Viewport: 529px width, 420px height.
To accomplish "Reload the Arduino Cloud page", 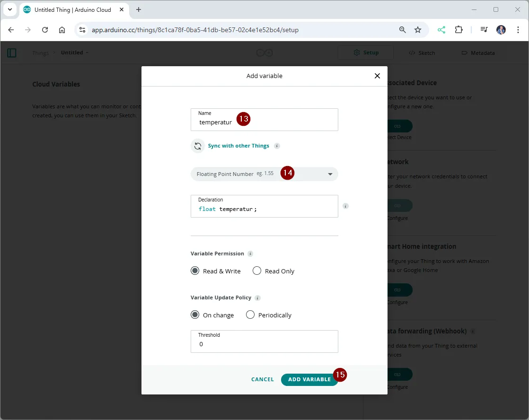I will click(x=45, y=30).
